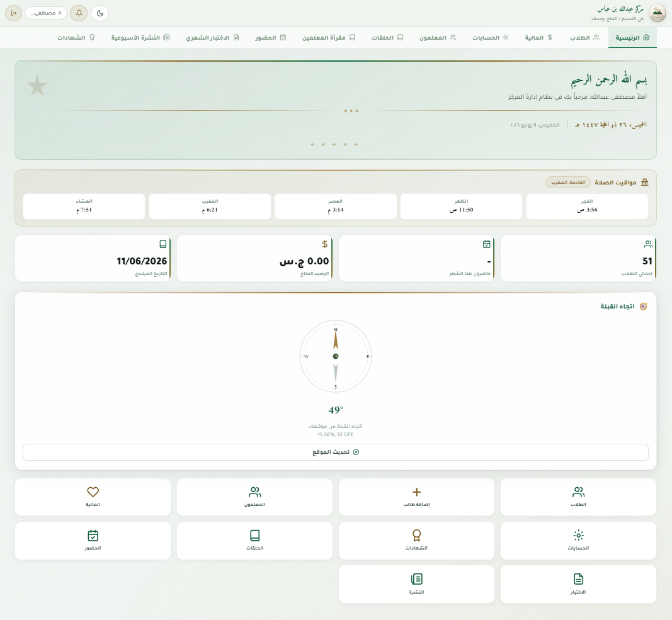The image size is (672, 620).
Task: Click the total students value 51
Action: 647,261
